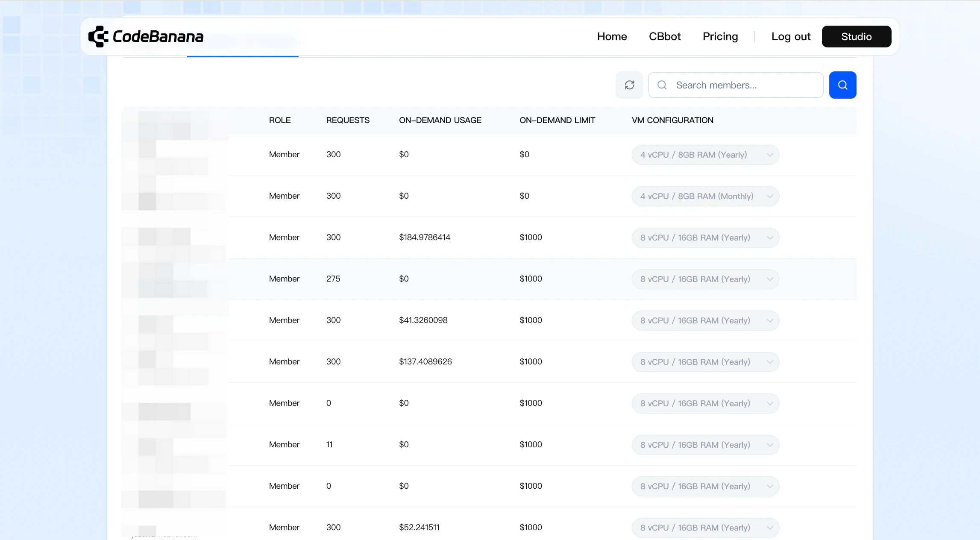
Task: Click the ON-DEMAND USAGE column header
Action: click(x=440, y=120)
